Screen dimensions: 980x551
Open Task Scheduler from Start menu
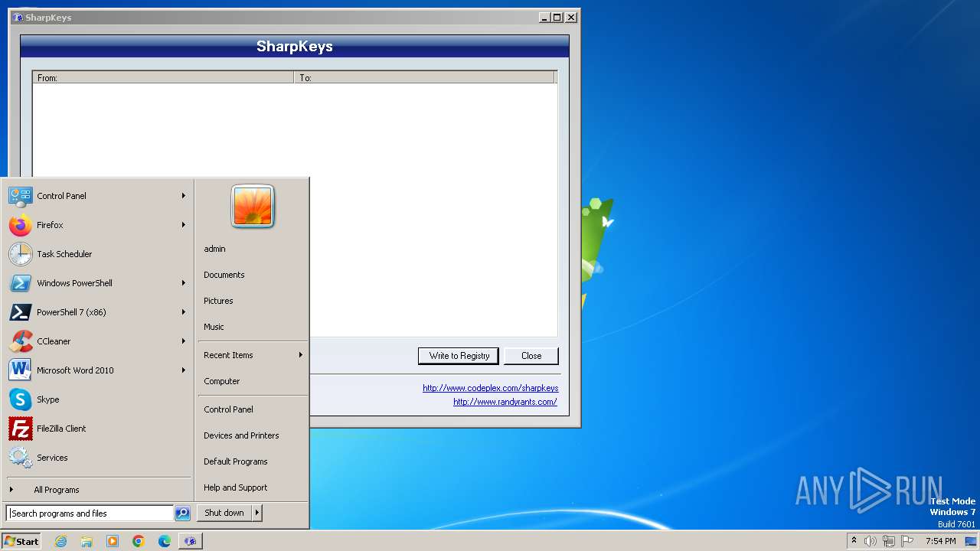pyautogui.click(x=98, y=254)
